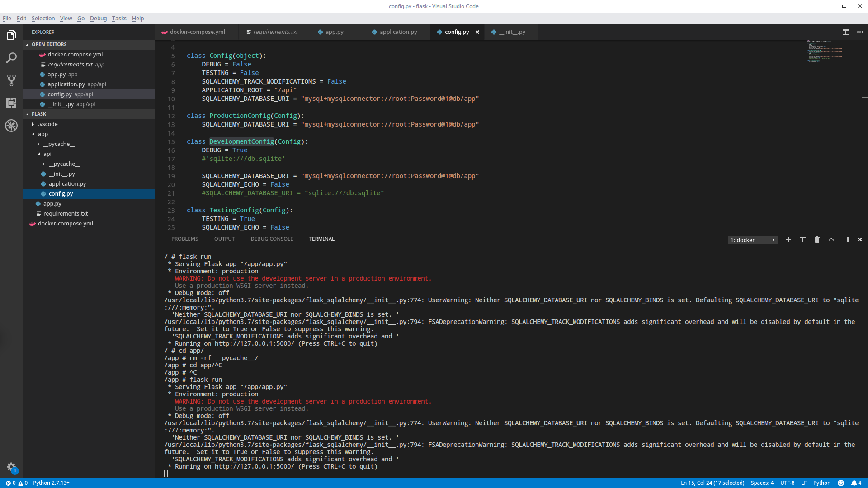Open the Search view in activity bar
This screenshot has width=868, height=488.
pos(11,58)
